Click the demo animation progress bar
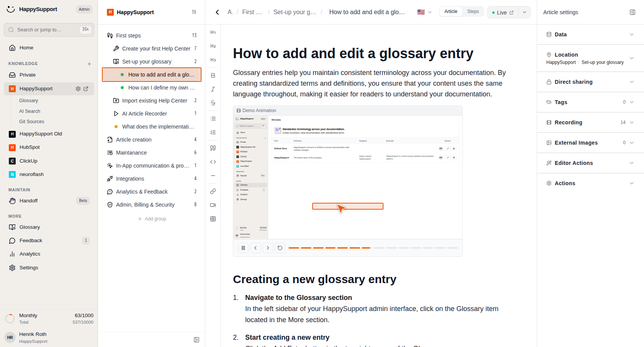This screenshot has height=347, width=644. 373,248
